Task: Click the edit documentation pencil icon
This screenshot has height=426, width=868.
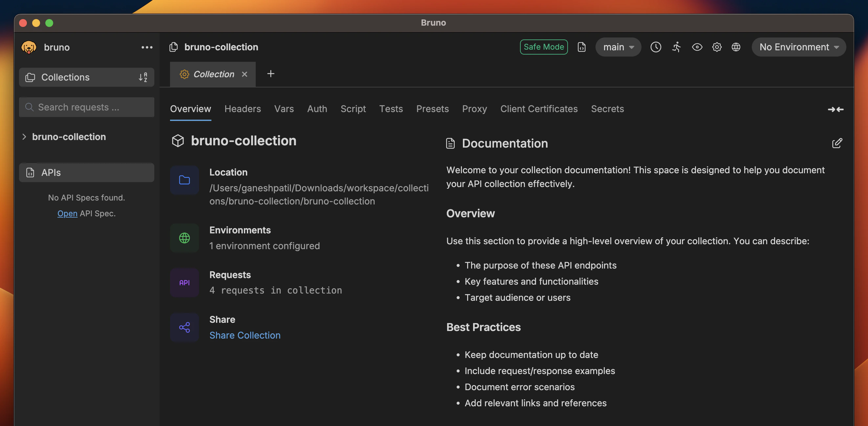Action: tap(837, 143)
